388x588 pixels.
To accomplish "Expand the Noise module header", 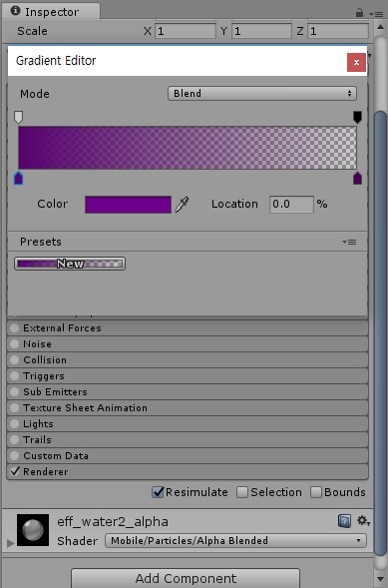I will (x=188, y=343).
